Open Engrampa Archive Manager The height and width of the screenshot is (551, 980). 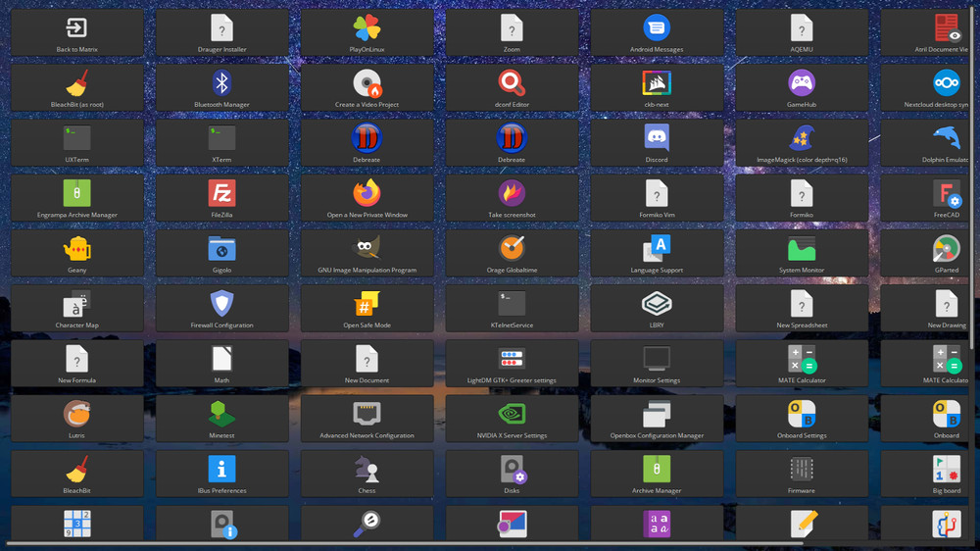tap(76, 198)
